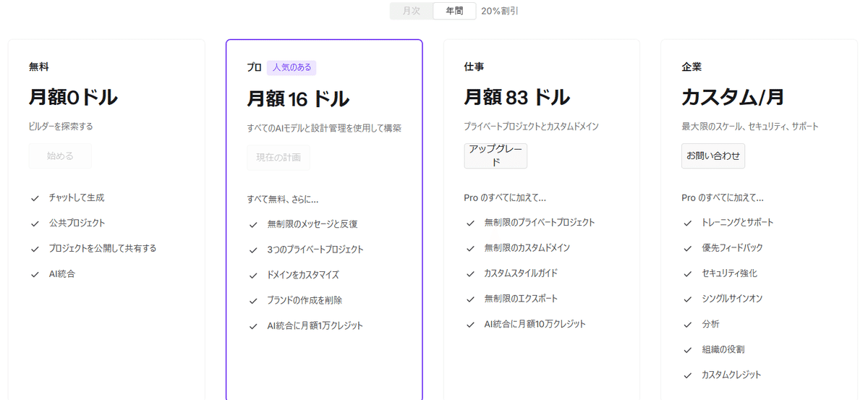Click checkmark next to カスタムスタイルガイド
This screenshot has width=868, height=400.
pos(470,273)
